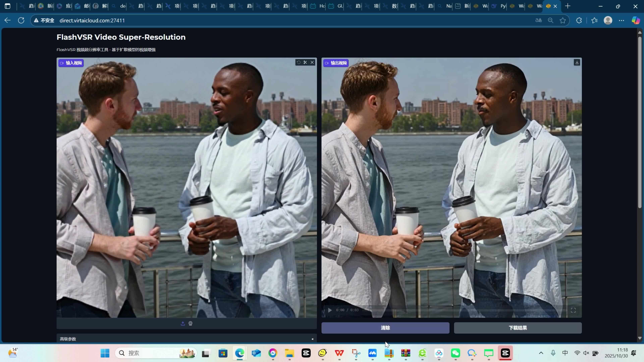Click the 清除 button

[385, 328]
